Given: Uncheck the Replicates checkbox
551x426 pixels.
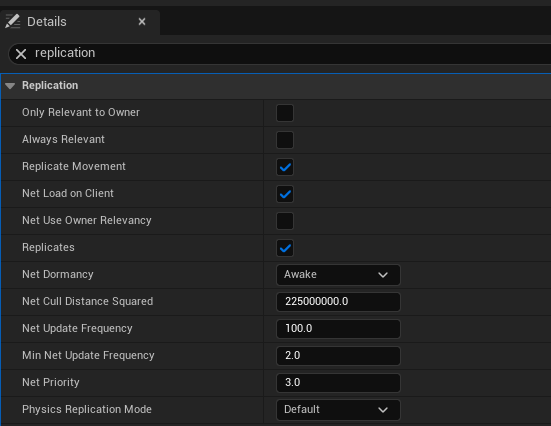Looking at the screenshot, I should click(285, 248).
